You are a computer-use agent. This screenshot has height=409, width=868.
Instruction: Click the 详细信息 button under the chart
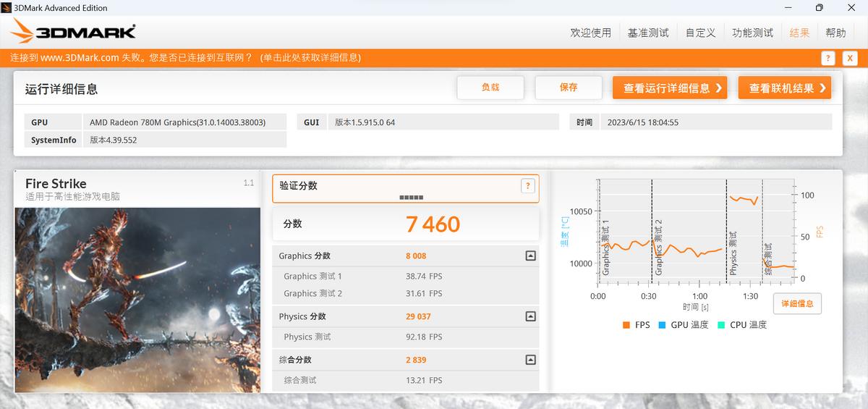(797, 303)
